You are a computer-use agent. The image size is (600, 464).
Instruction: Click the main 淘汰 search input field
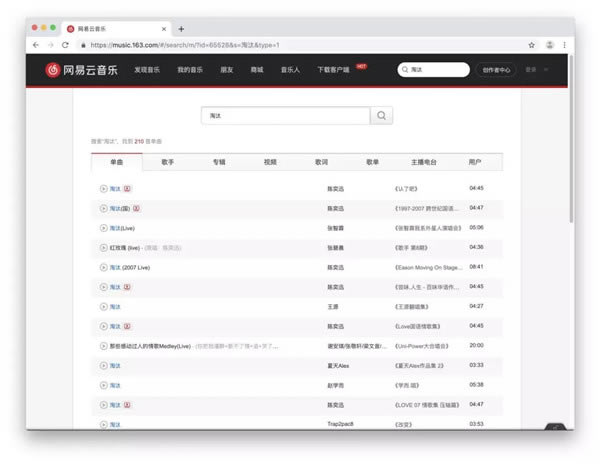click(x=285, y=116)
